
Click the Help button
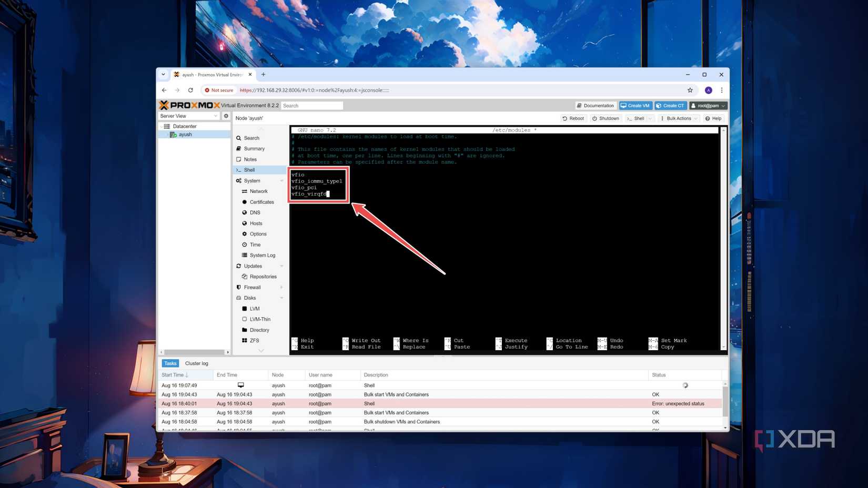click(x=713, y=118)
